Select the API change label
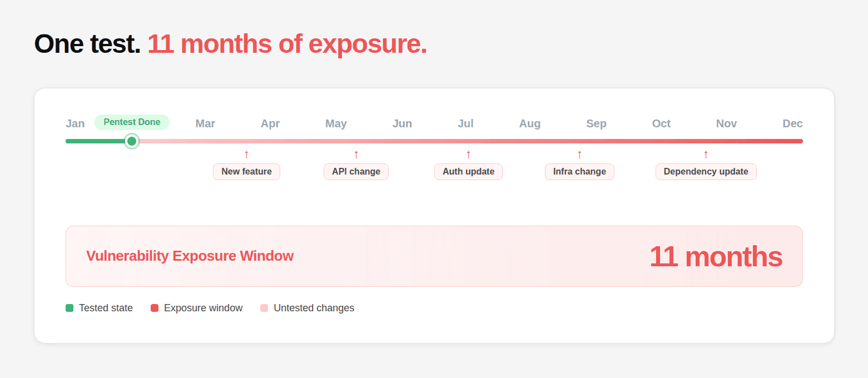The height and width of the screenshot is (378, 868). [x=356, y=172]
